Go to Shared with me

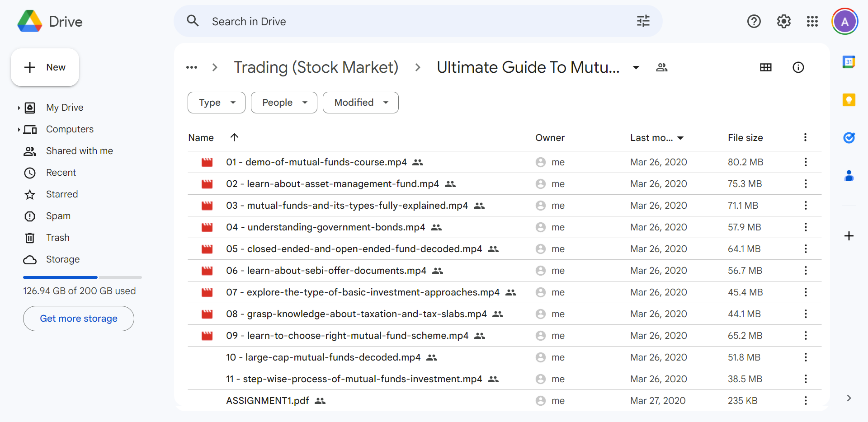79,151
